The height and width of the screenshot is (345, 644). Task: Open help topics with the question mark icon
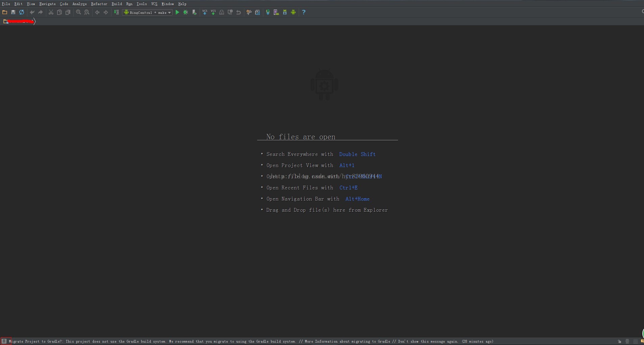[x=304, y=12]
